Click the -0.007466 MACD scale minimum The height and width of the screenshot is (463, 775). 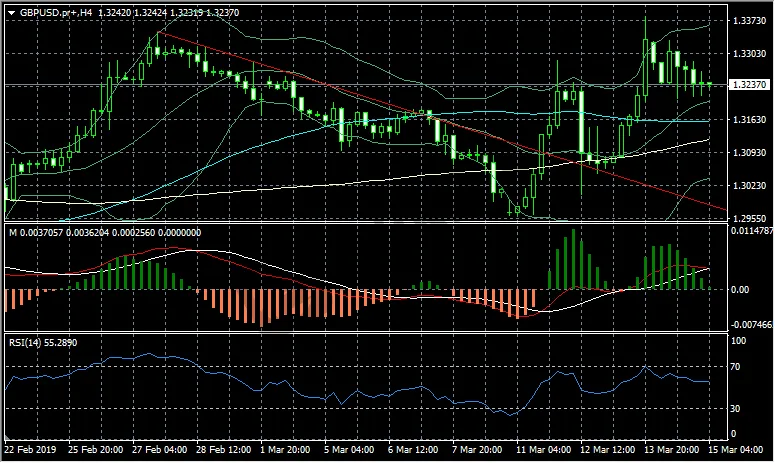[751, 325]
